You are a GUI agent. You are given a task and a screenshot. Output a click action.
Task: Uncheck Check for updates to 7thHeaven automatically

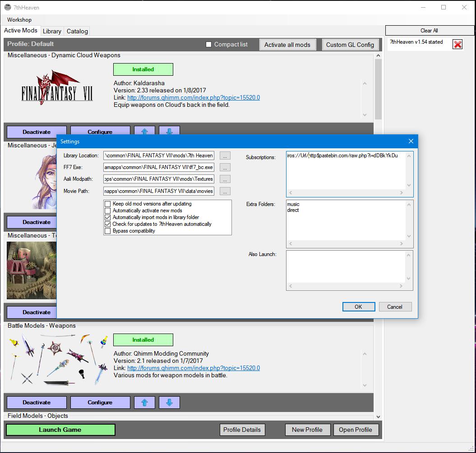point(107,224)
